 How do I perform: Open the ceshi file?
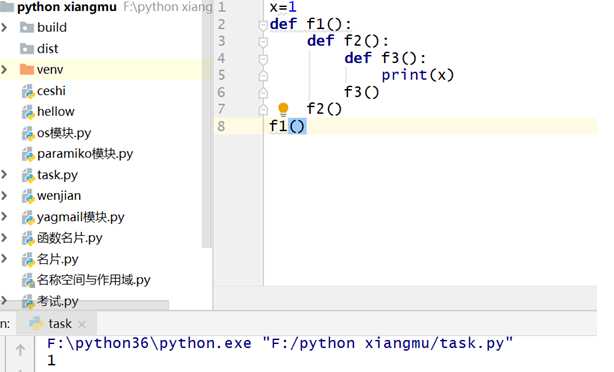tap(51, 91)
